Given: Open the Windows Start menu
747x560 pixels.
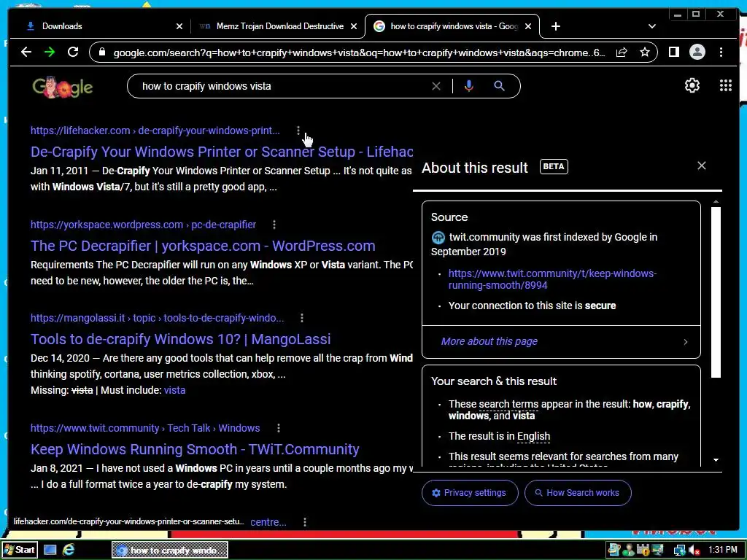Looking at the screenshot, I should tap(19, 550).
